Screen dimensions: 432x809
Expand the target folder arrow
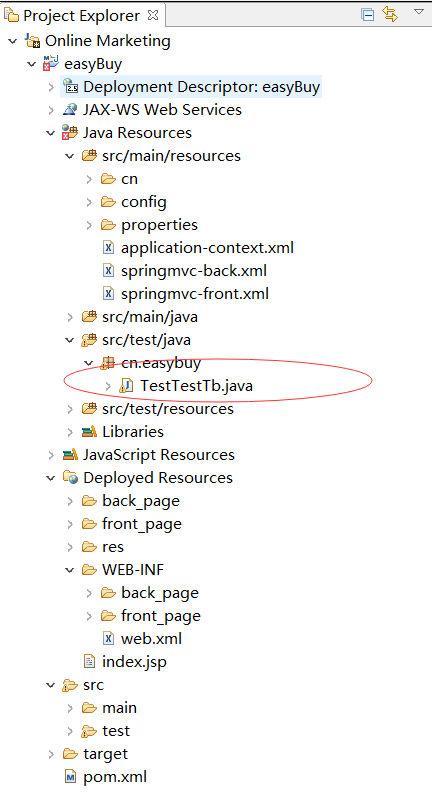tap(51, 754)
